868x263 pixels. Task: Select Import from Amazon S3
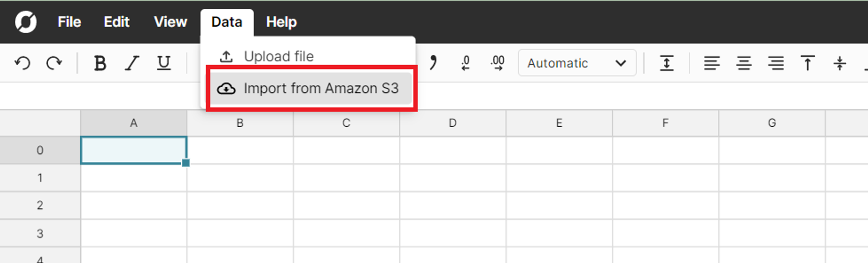(x=312, y=89)
